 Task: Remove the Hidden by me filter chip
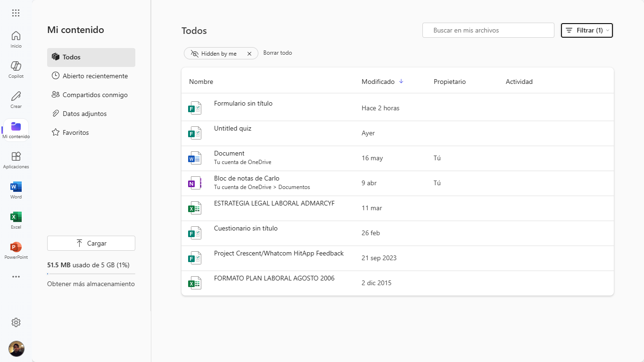(x=249, y=54)
